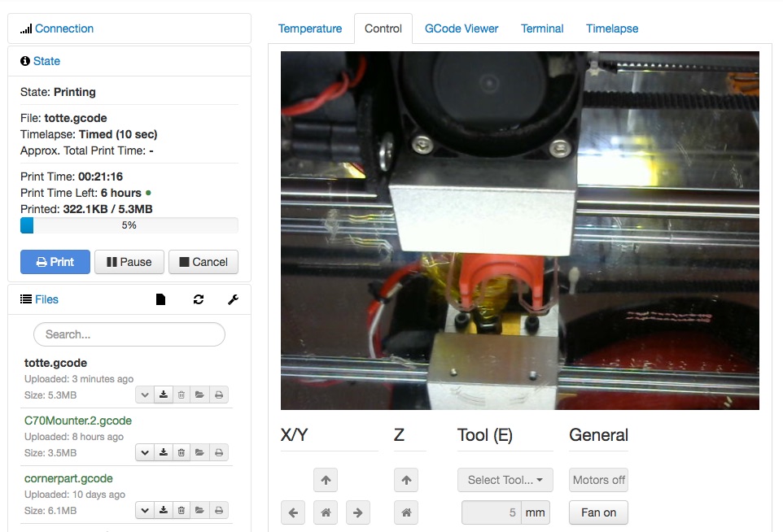Refresh the file list
783x532 pixels.
tap(199, 299)
